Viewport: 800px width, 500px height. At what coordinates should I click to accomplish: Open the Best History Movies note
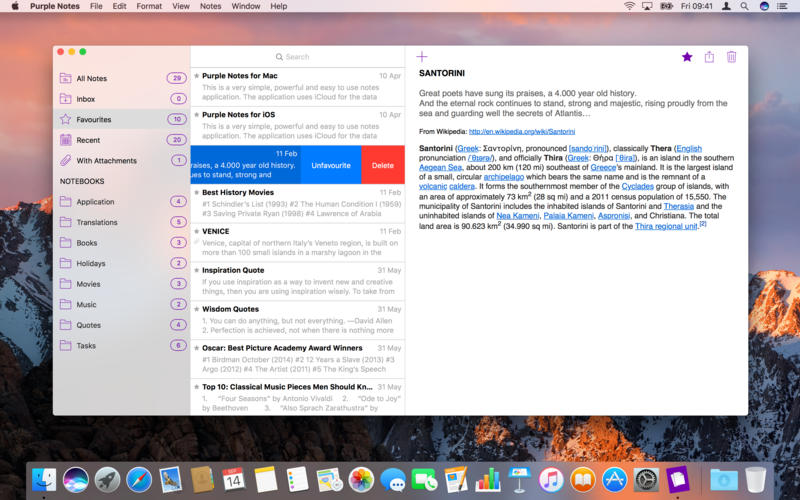pos(297,203)
